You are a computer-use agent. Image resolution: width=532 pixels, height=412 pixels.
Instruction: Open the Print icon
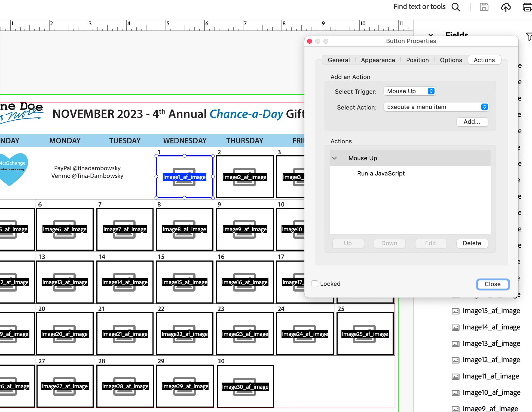(527, 7)
